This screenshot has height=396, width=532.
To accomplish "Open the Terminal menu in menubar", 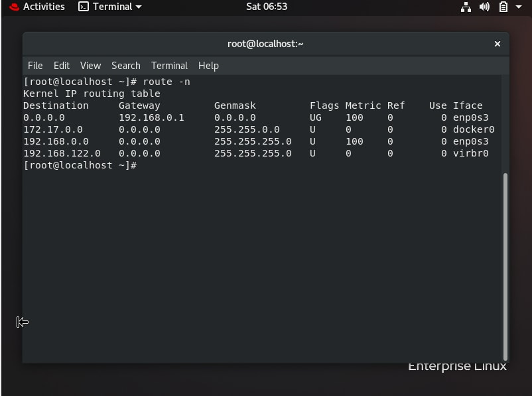I will click(x=169, y=66).
